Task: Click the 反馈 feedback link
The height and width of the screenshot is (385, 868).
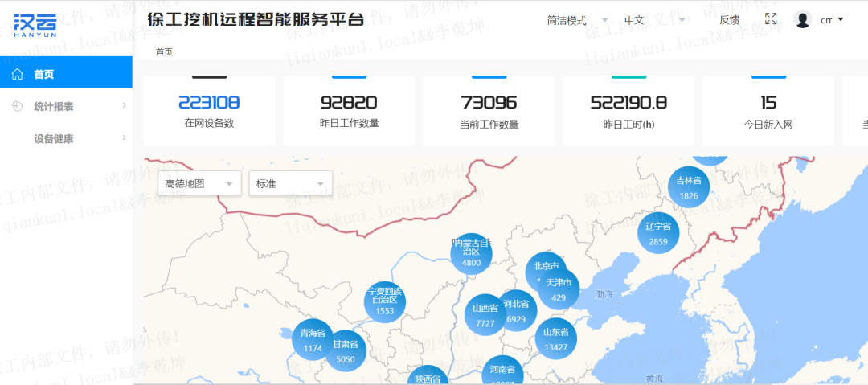Action: (729, 21)
